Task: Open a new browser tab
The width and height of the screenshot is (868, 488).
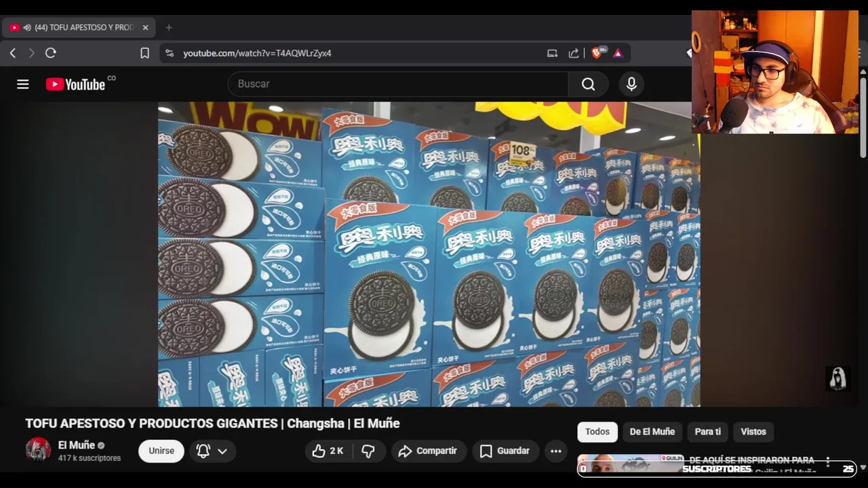Action: tap(169, 28)
